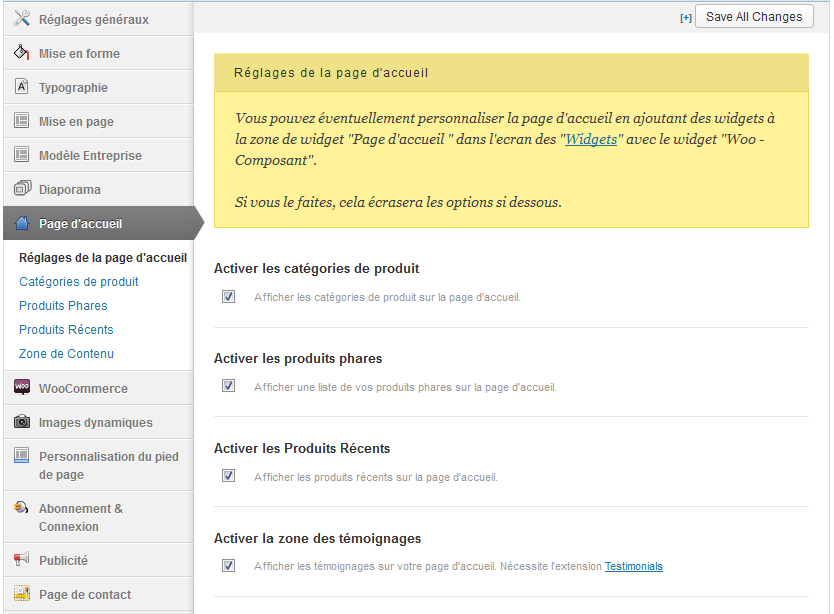This screenshot has width=834, height=614.
Task: Click the megaphone icon for Publicité
Action: click(21, 560)
